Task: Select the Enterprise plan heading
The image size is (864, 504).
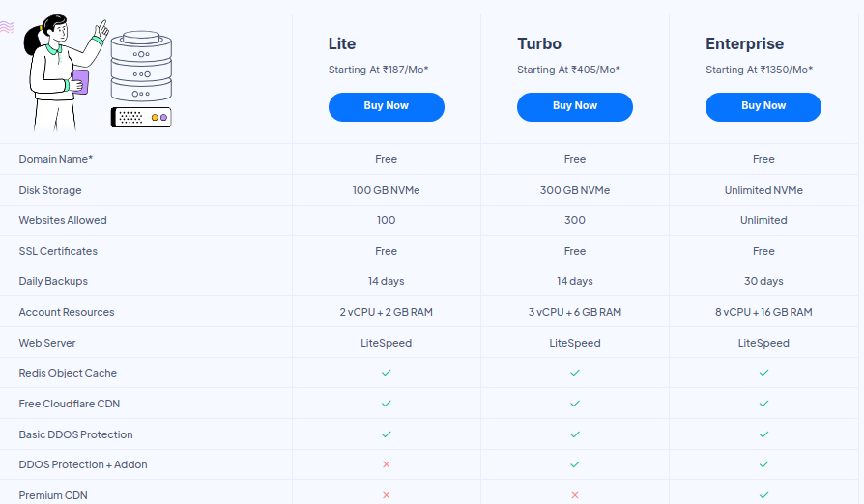Action: coord(744,43)
